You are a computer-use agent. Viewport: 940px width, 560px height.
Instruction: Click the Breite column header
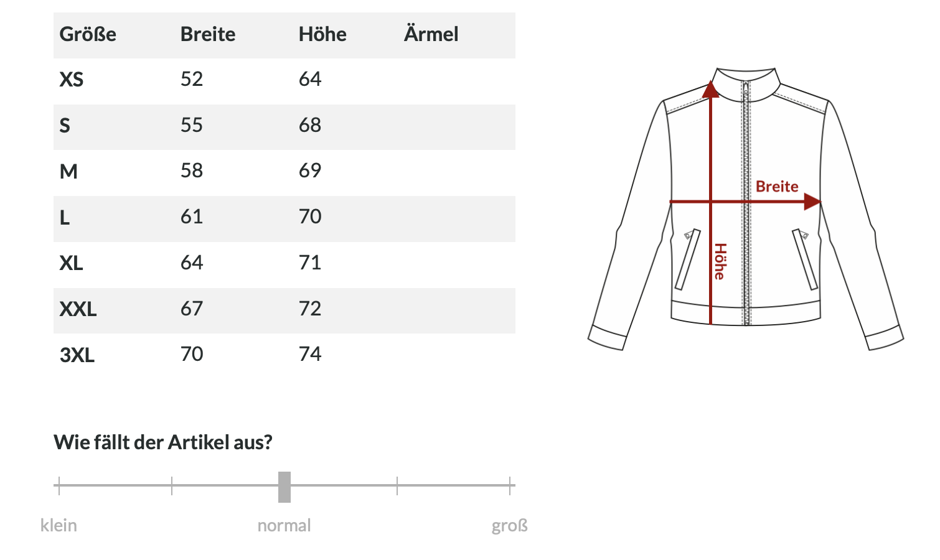click(x=208, y=34)
